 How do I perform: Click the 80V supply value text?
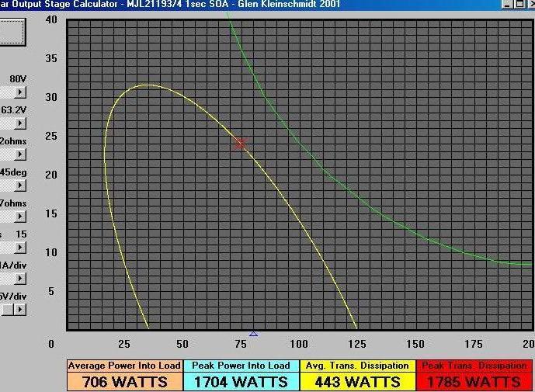tap(18, 79)
